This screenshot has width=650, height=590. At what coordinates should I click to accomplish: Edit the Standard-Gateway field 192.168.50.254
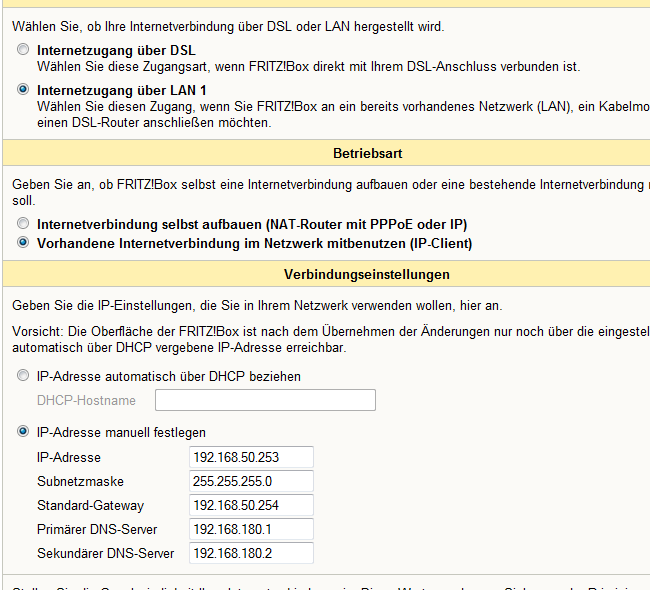(x=251, y=505)
